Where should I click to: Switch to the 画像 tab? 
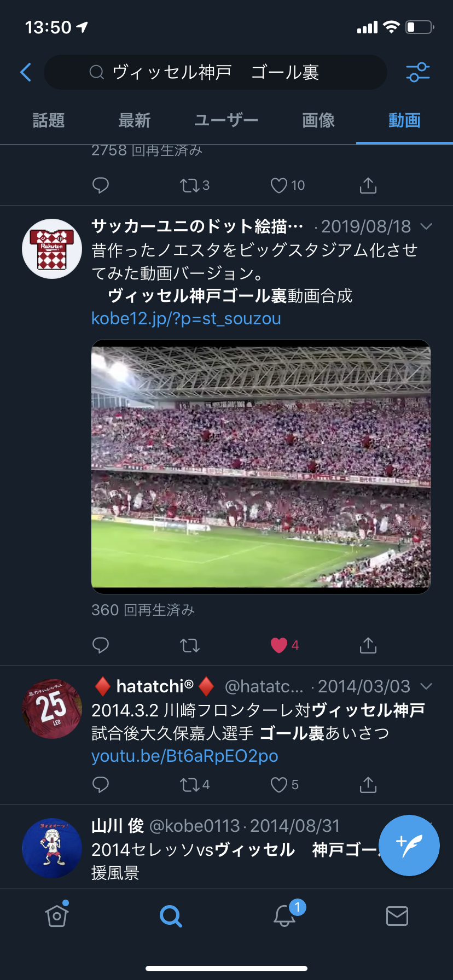pos(318,120)
